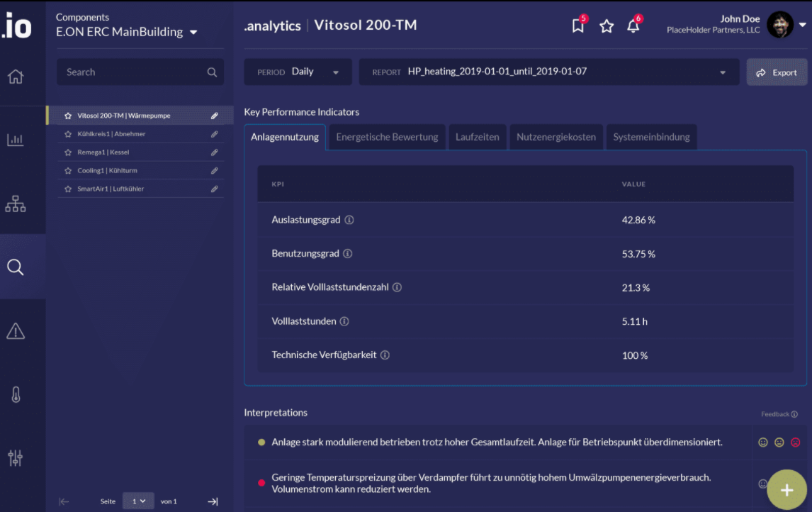Show info tooltip for Auslastungsgrad KPI
The image size is (812, 512).
click(x=348, y=220)
